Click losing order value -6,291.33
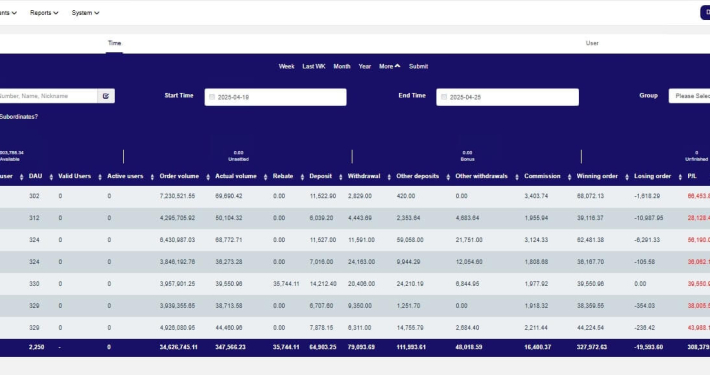Screen dimensions: 710x375 coord(648,240)
